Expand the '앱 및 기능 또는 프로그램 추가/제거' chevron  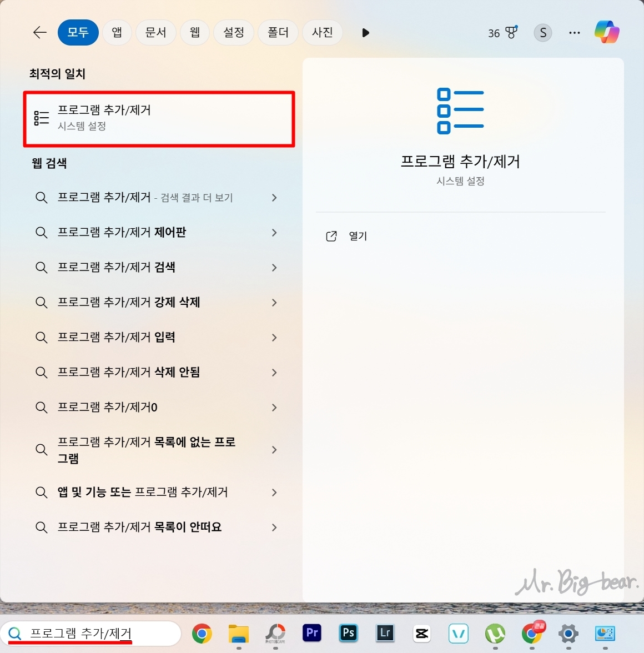pyautogui.click(x=274, y=493)
